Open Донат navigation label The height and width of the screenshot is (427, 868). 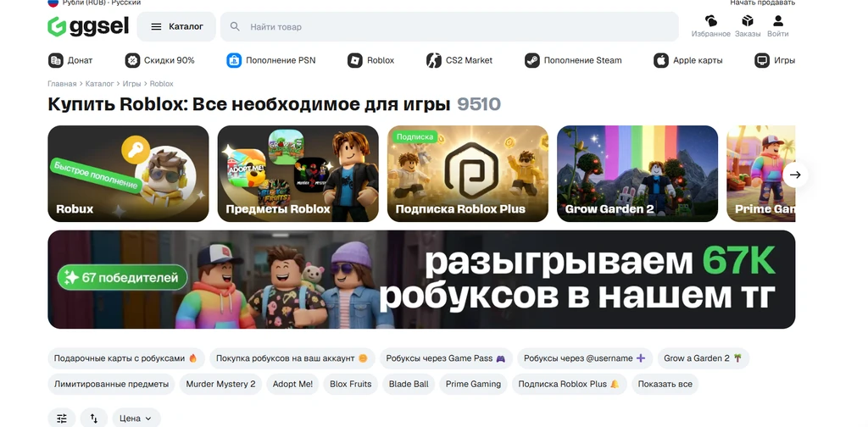click(81, 60)
